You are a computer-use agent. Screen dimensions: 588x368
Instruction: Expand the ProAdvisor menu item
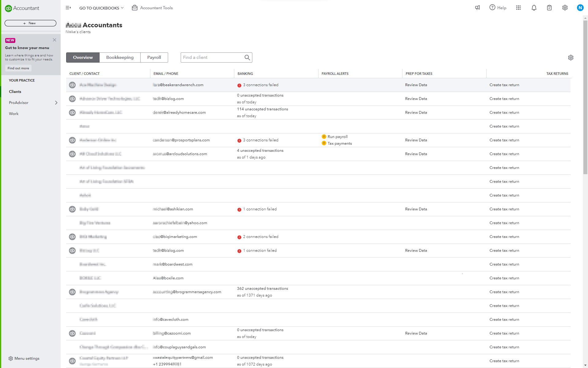(x=57, y=103)
